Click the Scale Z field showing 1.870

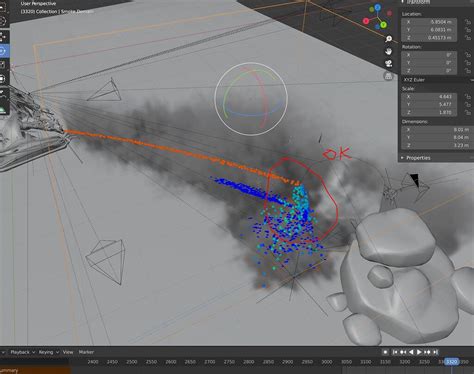coord(429,113)
